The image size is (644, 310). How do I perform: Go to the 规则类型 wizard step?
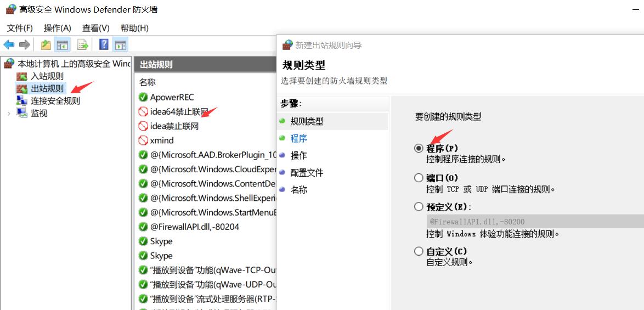307,122
